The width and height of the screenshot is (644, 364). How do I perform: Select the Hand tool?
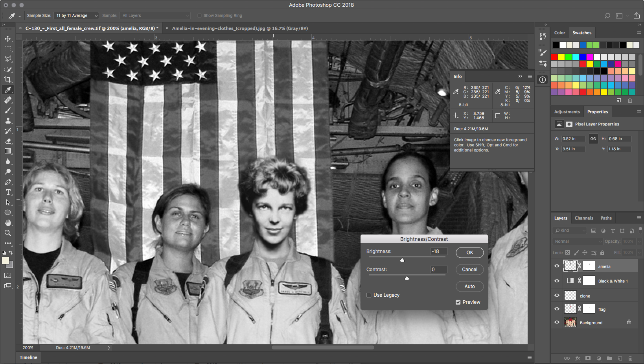[7, 223]
